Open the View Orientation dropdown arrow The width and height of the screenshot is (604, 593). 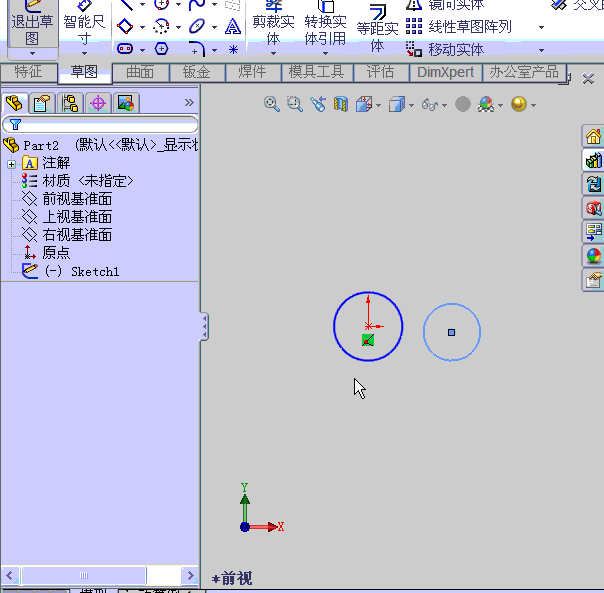[x=378, y=105]
